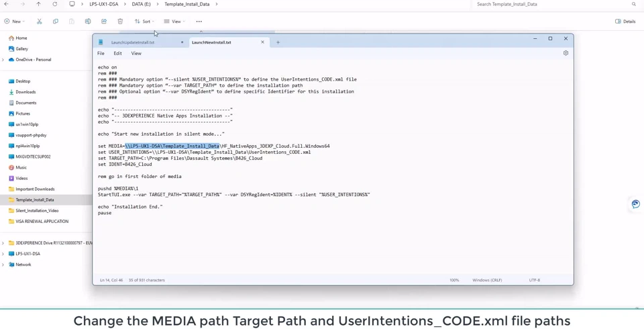Click LP5-UX1-DSA in the address breadcrumb

[104, 4]
